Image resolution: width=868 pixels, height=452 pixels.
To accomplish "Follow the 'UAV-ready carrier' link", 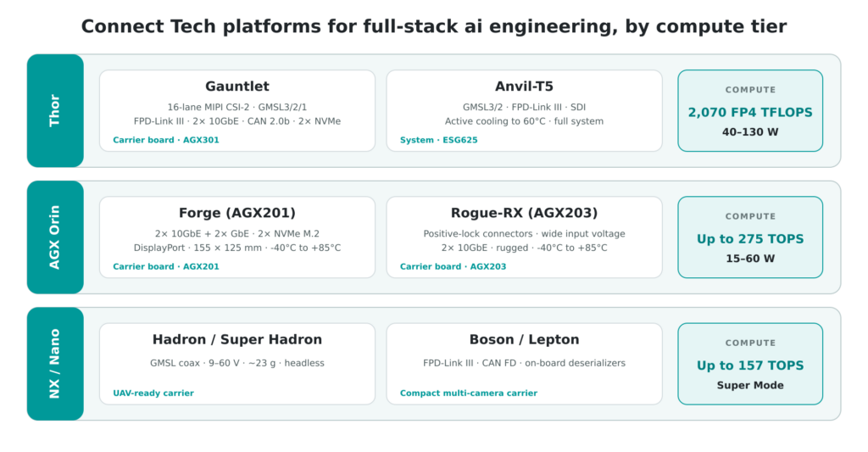I will pos(153,393).
